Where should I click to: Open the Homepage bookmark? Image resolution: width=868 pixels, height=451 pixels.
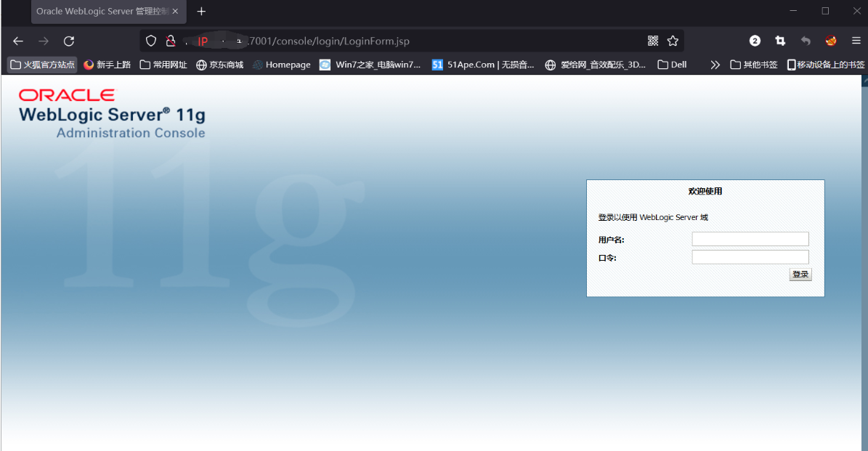click(282, 65)
